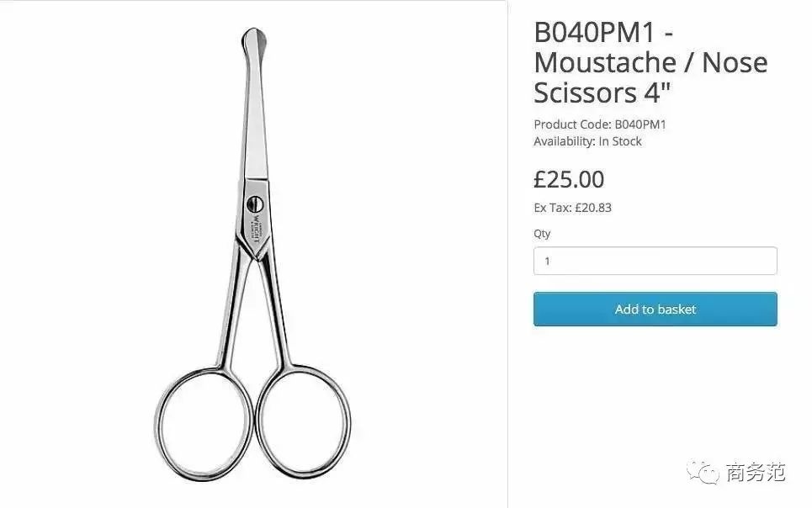Viewport: 812px width, 508px height.
Task: Click the Product Code: B040PM1 text
Action: (x=600, y=124)
